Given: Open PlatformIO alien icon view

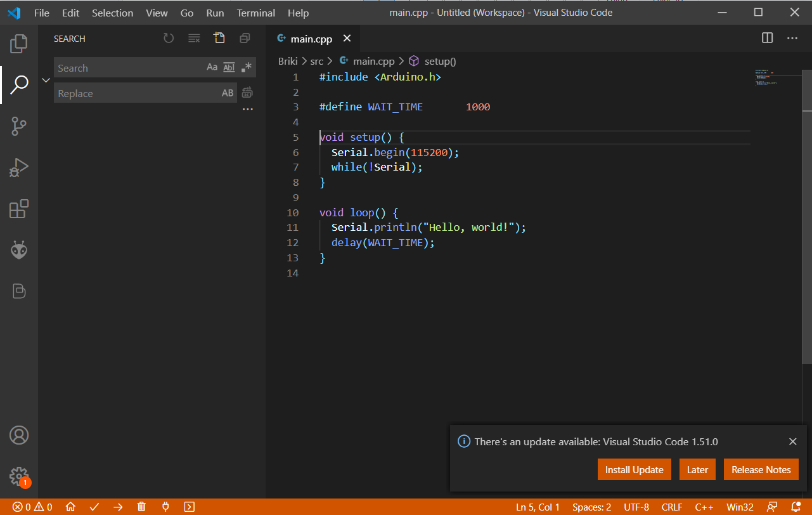Looking at the screenshot, I should click(x=19, y=250).
